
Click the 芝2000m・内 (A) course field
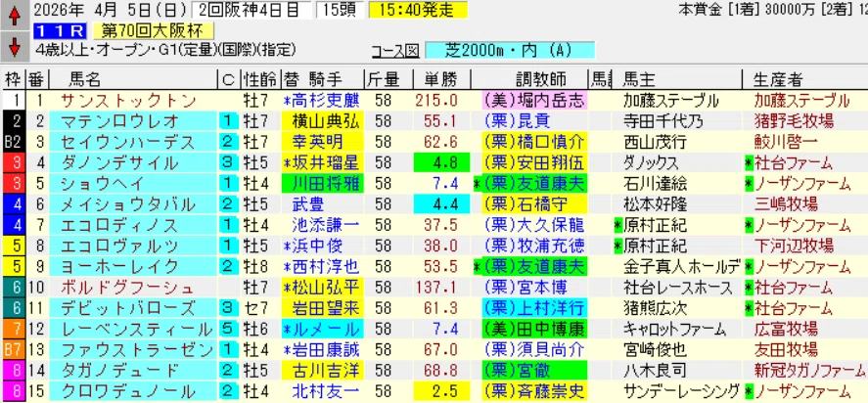(510, 51)
